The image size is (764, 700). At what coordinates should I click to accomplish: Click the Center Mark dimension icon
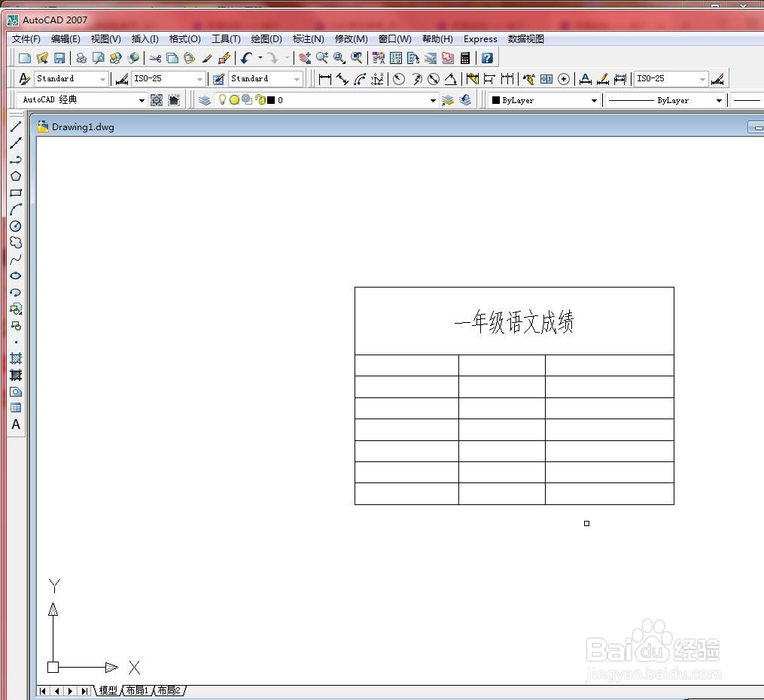coord(564,79)
